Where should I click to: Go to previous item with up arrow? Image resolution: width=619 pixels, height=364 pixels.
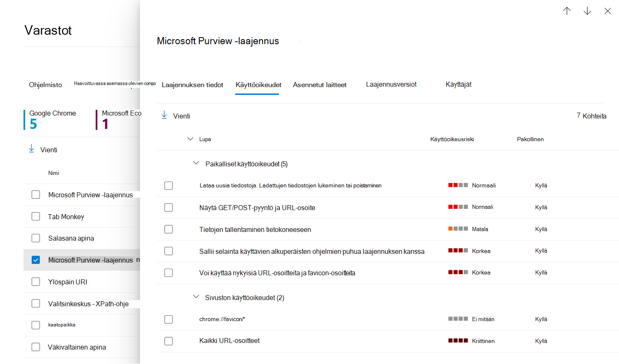coord(567,11)
